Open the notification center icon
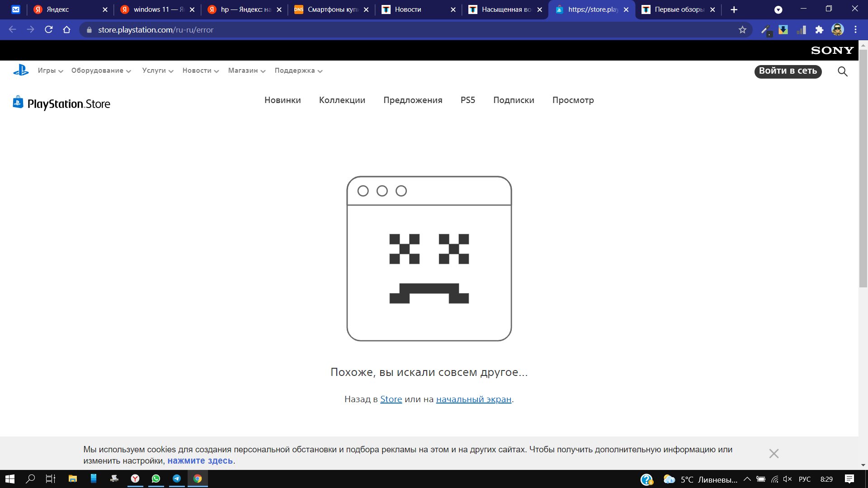868x488 pixels. tap(849, 479)
